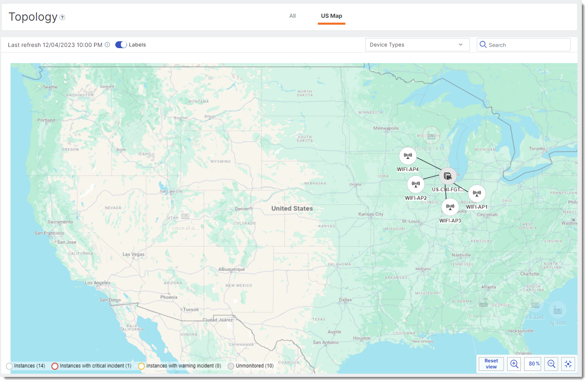Click the zoom-in magnifier icon
The height and width of the screenshot is (383, 588).
pyautogui.click(x=514, y=364)
